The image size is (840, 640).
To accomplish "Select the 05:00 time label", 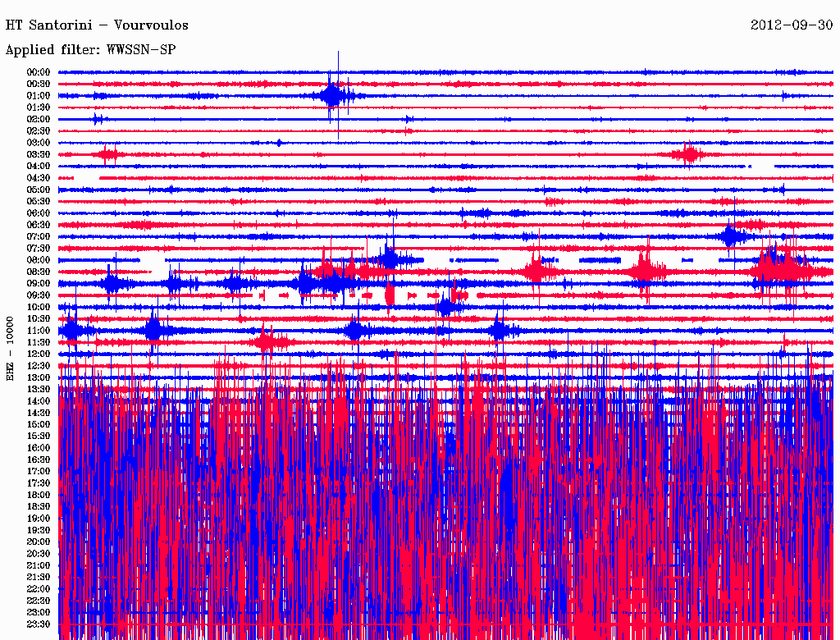I will pyautogui.click(x=39, y=190).
